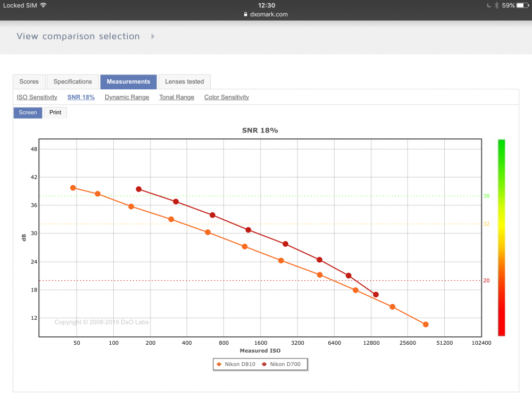Image resolution: width=532 pixels, height=399 pixels.
Task: Select the SNR 18% measurement link
Action: pos(81,97)
